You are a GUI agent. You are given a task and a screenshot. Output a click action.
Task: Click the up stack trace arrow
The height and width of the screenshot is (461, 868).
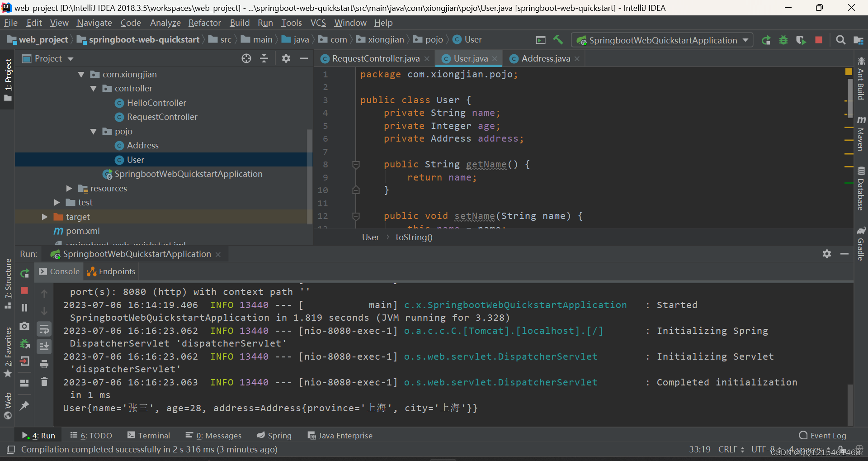point(44,294)
